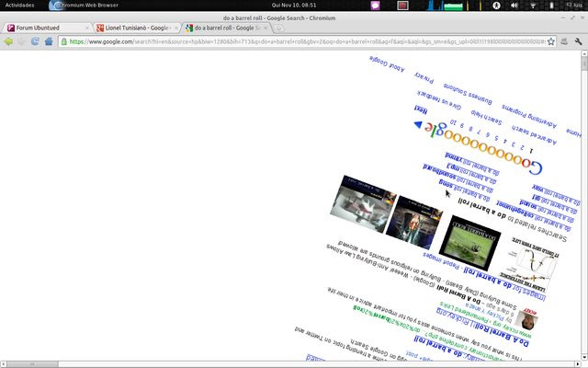Viewport: 588px width, 368px height.
Task: Click the rotated Report images link
Action: click(441, 260)
